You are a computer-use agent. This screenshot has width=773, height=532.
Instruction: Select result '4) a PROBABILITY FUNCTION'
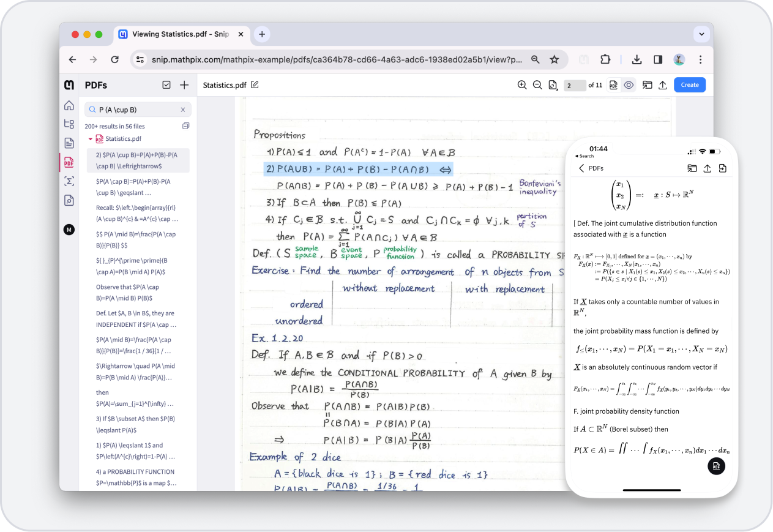(x=138, y=477)
